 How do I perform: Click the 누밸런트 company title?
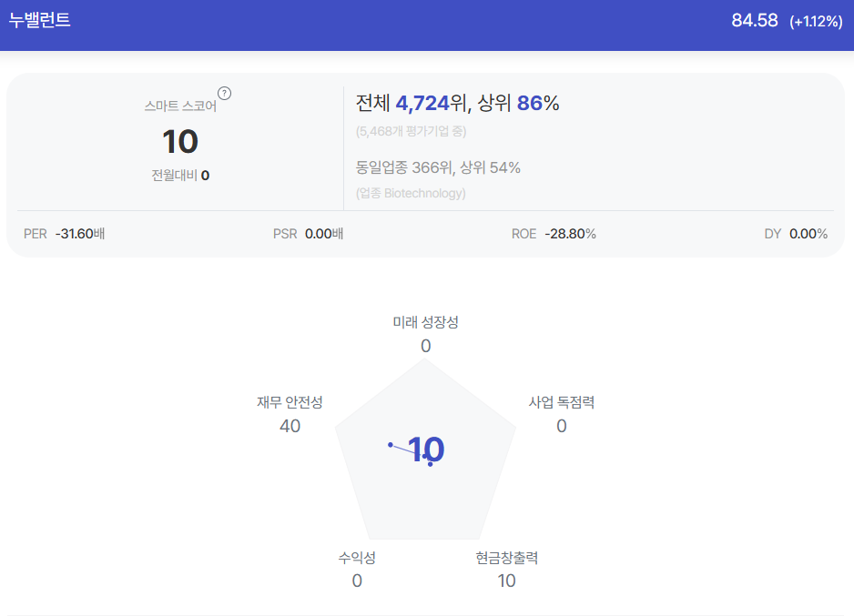pos(40,20)
